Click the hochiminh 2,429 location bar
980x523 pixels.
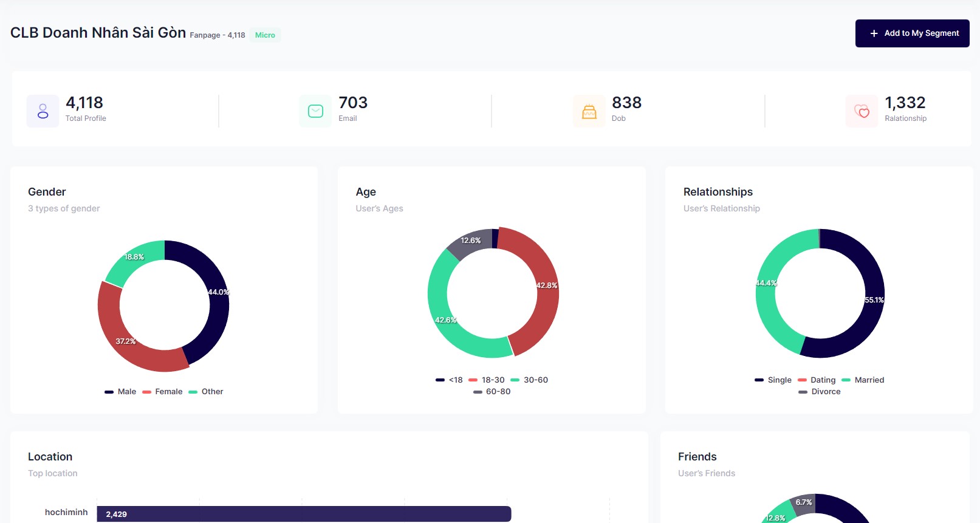(304, 514)
